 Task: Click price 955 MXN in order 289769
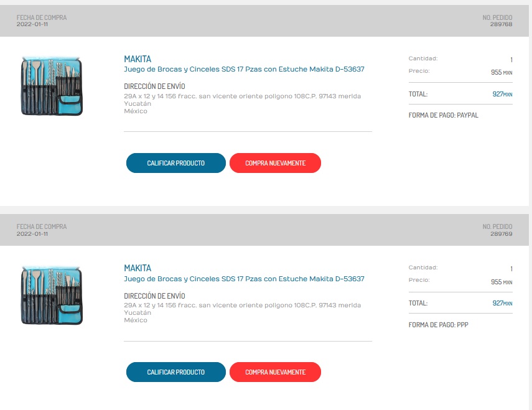click(x=502, y=282)
